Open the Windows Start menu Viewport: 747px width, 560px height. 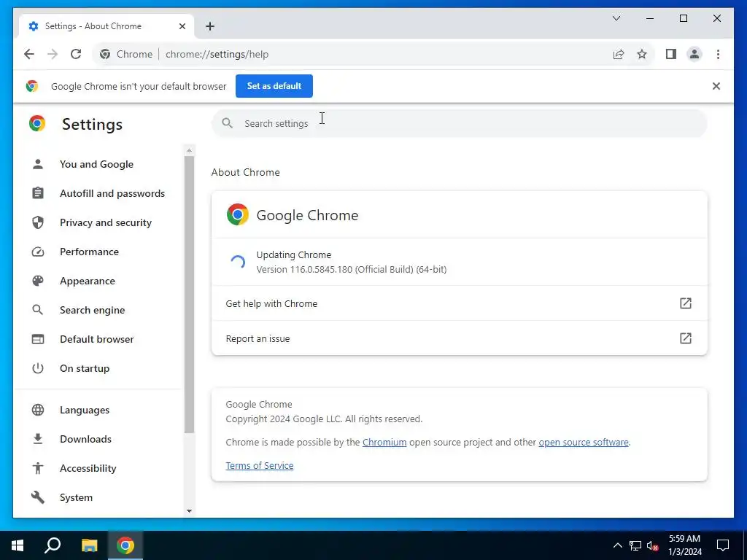click(18, 545)
